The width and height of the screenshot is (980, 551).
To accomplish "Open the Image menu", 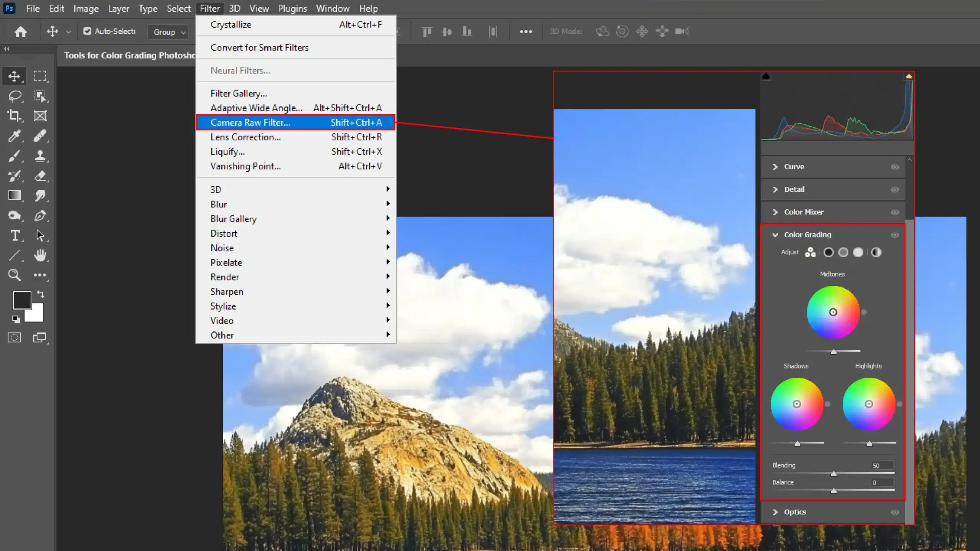I will pos(86,8).
